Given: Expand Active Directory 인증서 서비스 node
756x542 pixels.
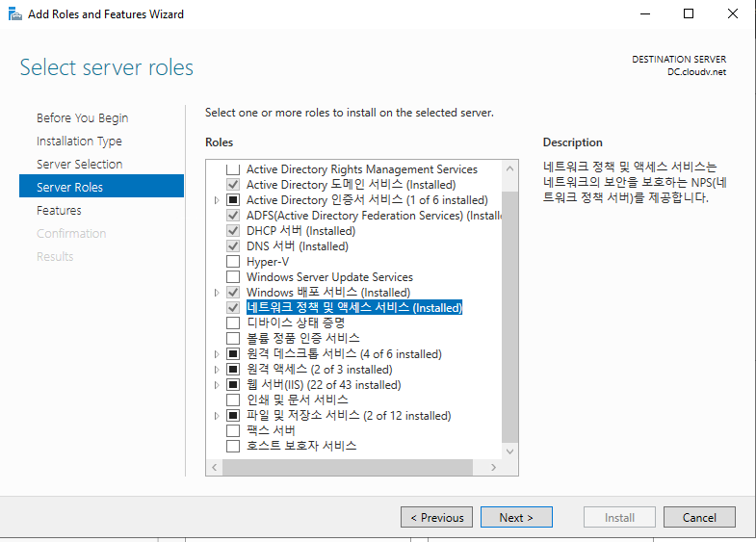Looking at the screenshot, I should pos(217,200).
